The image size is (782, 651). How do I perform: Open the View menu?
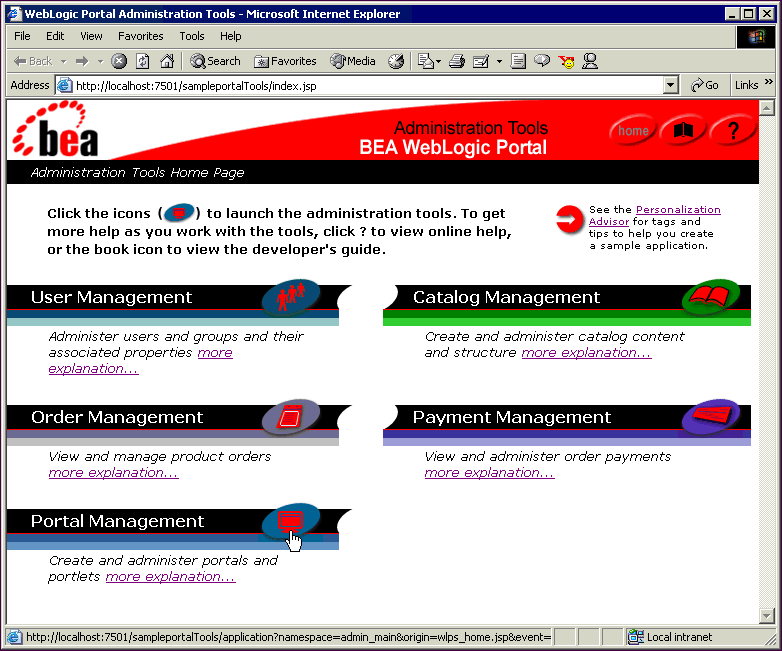91,36
